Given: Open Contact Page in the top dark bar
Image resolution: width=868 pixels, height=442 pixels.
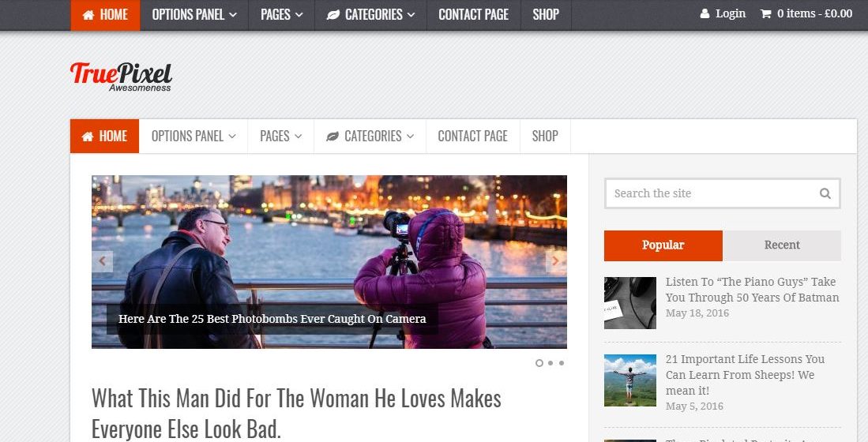Looking at the screenshot, I should 474,15.
